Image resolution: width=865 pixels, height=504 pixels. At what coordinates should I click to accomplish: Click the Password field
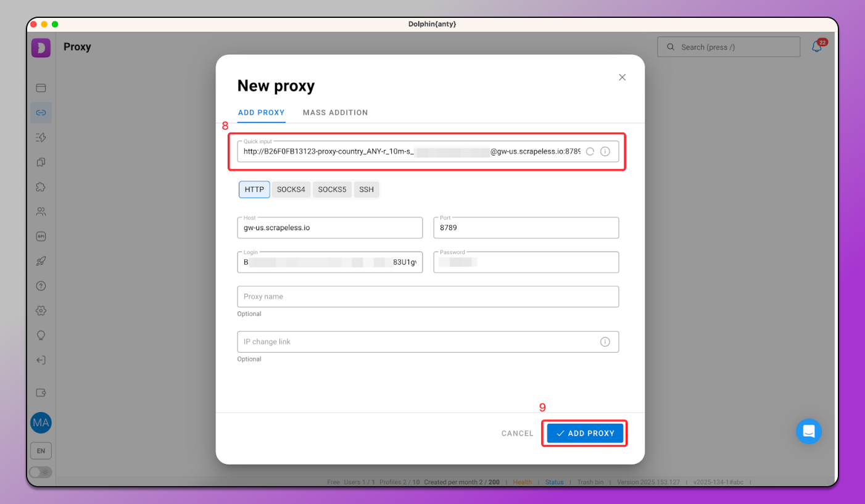526,262
